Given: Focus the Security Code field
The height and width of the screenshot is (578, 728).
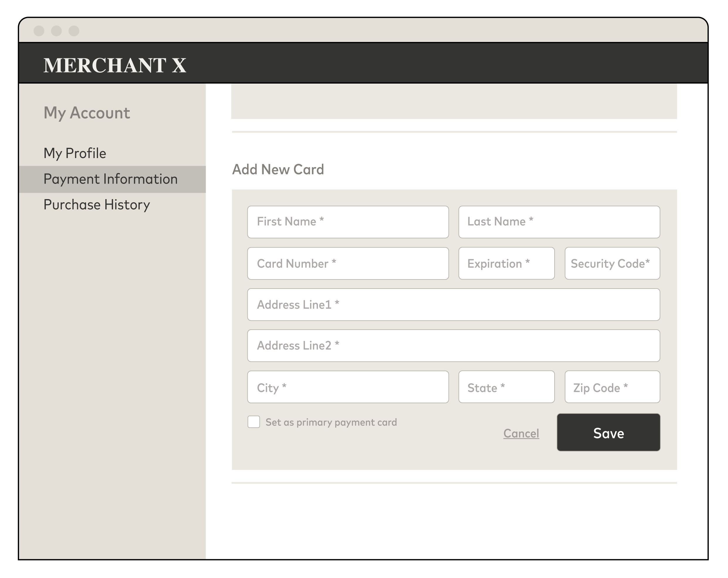Looking at the screenshot, I should coord(612,264).
